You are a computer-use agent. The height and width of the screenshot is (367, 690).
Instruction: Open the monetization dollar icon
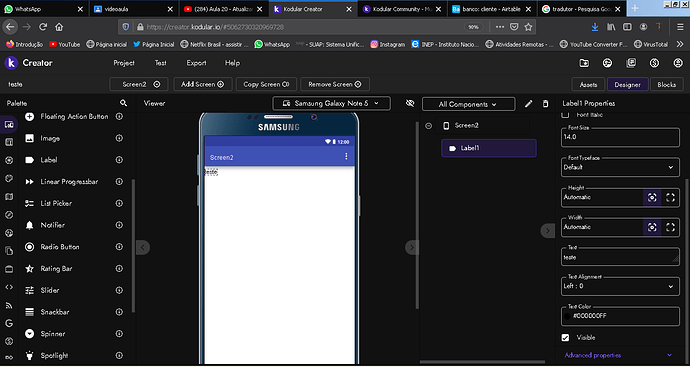pyautogui.click(x=654, y=63)
